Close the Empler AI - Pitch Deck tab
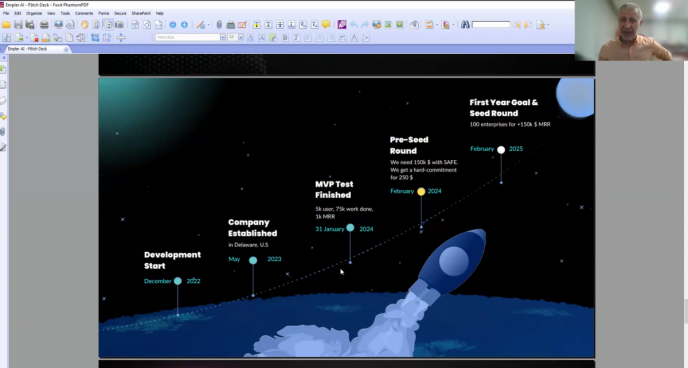This screenshot has height=368, width=688. [66, 49]
